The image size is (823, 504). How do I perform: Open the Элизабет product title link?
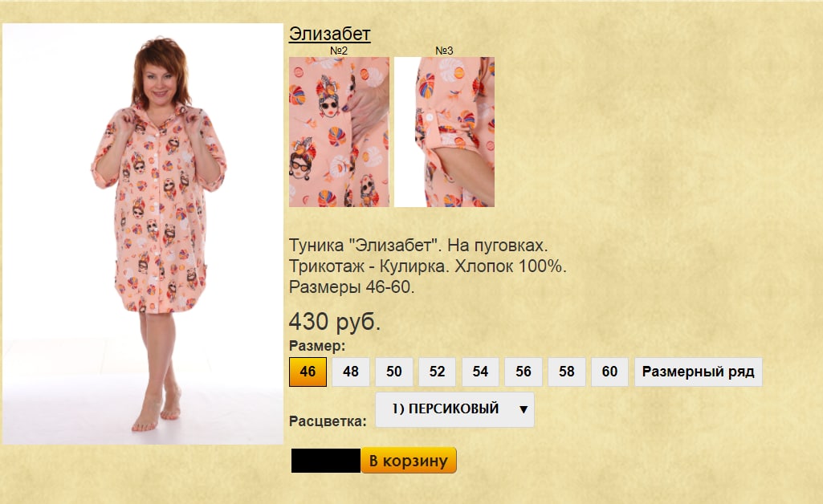pyautogui.click(x=330, y=34)
